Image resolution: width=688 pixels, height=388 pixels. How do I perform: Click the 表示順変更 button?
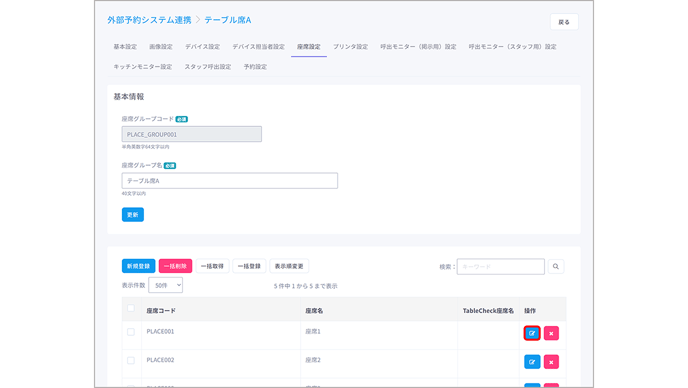click(x=289, y=266)
